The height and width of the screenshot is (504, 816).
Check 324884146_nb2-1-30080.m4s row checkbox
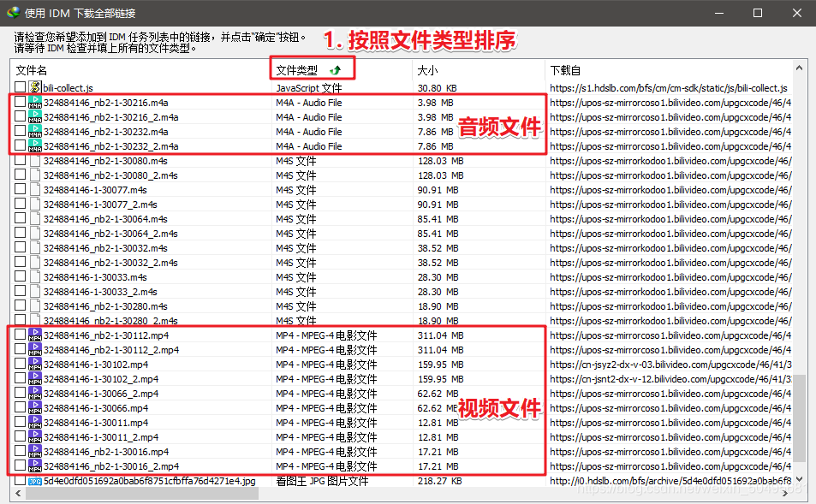[x=20, y=160]
